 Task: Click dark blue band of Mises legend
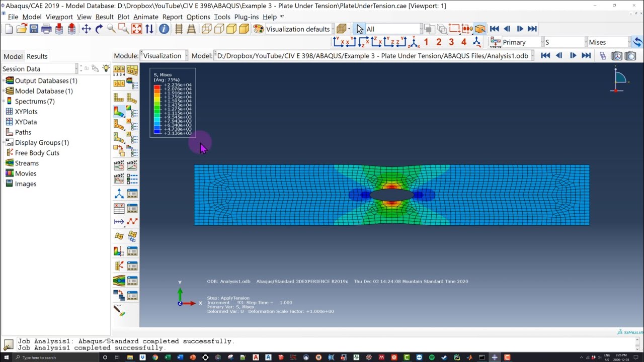point(157,131)
